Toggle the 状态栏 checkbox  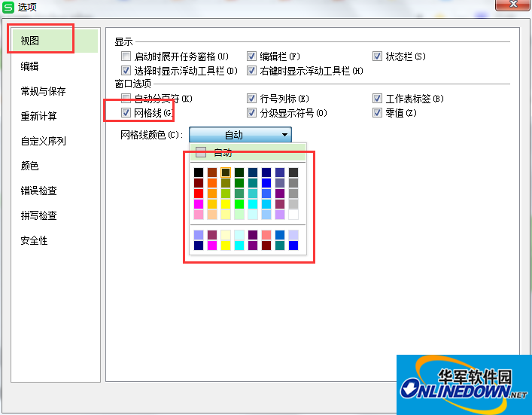378,56
